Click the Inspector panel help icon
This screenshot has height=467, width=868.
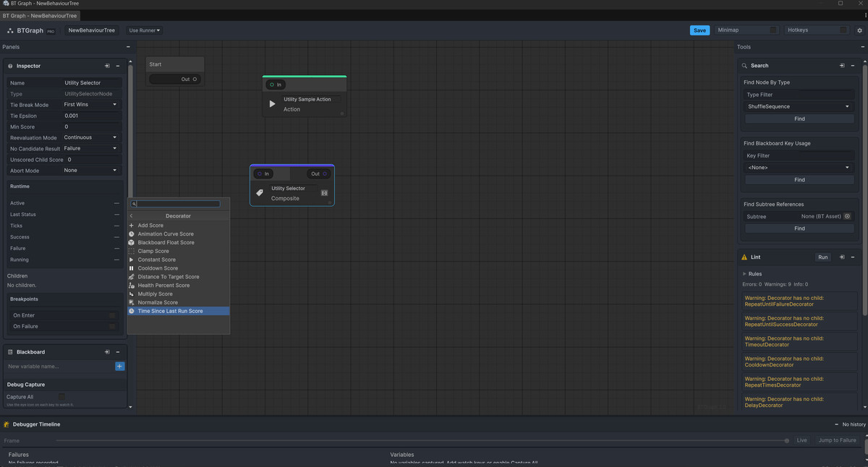[10, 66]
